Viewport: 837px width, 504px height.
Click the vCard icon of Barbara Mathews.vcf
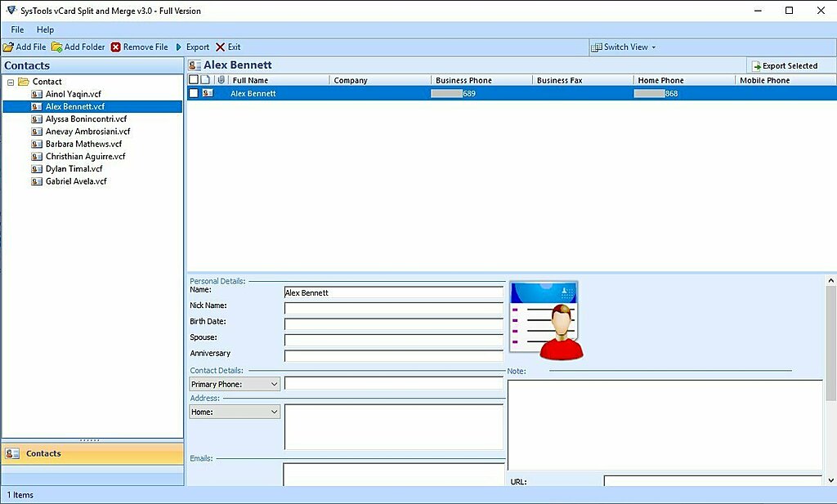(x=37, y=144)
